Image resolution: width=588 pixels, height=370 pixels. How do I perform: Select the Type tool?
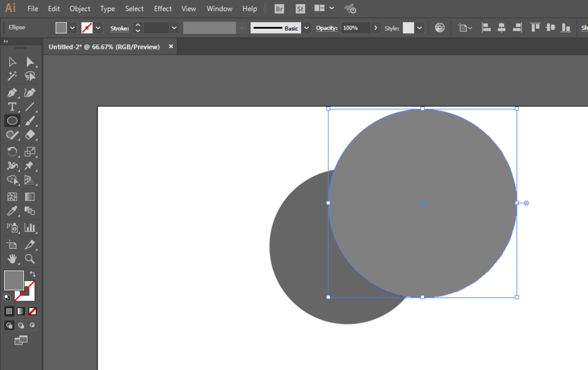click(12, 107)
